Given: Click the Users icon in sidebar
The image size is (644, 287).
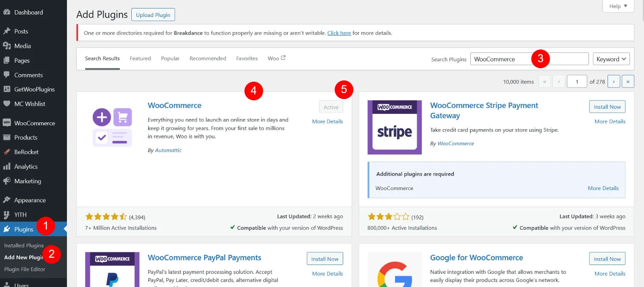Looking at the screenshot, I should tap(7, 284).
